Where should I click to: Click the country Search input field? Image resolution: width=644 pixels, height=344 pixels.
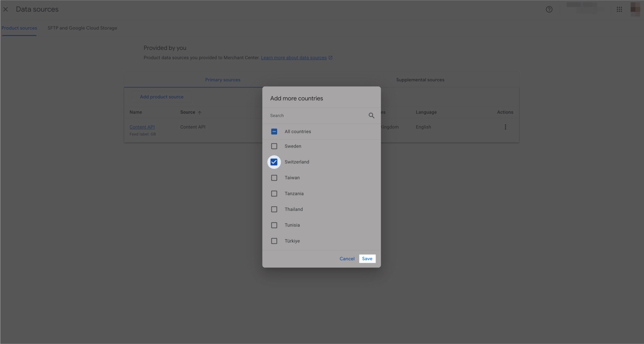pos(317,116)
